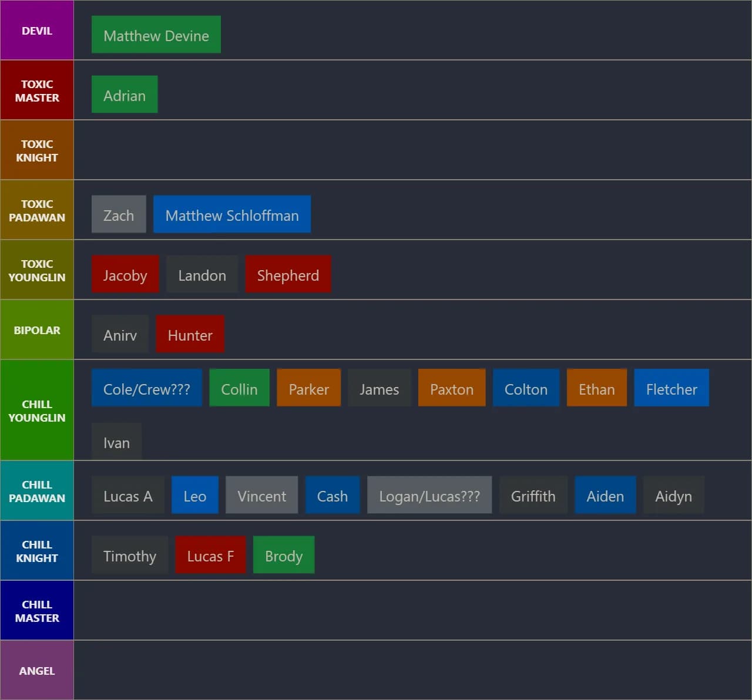Click the ANGEL tier label

point(37,670)
